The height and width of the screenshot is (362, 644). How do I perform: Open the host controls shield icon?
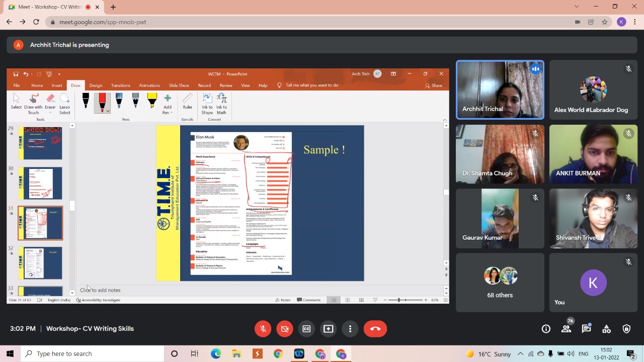coord(626,329)
